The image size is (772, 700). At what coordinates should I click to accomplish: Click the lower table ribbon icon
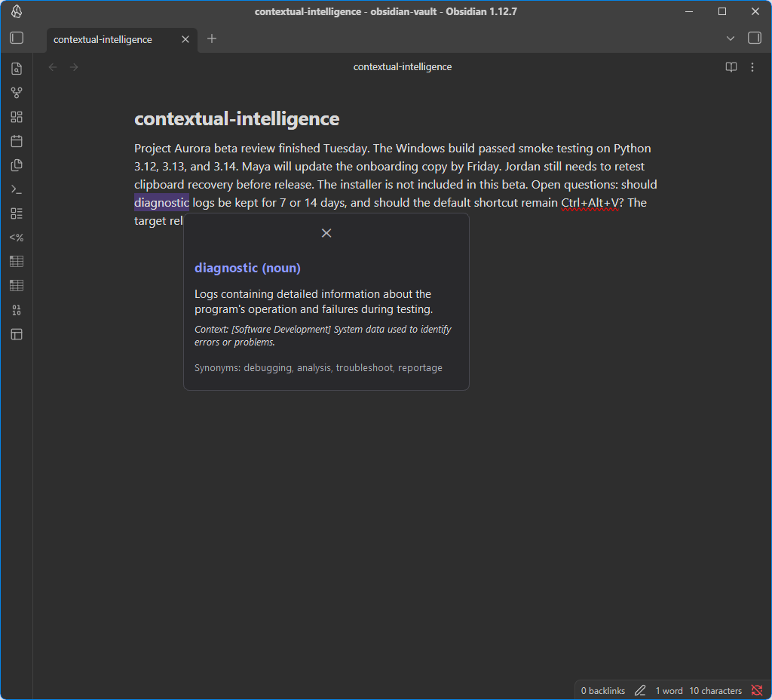point(17,286)
